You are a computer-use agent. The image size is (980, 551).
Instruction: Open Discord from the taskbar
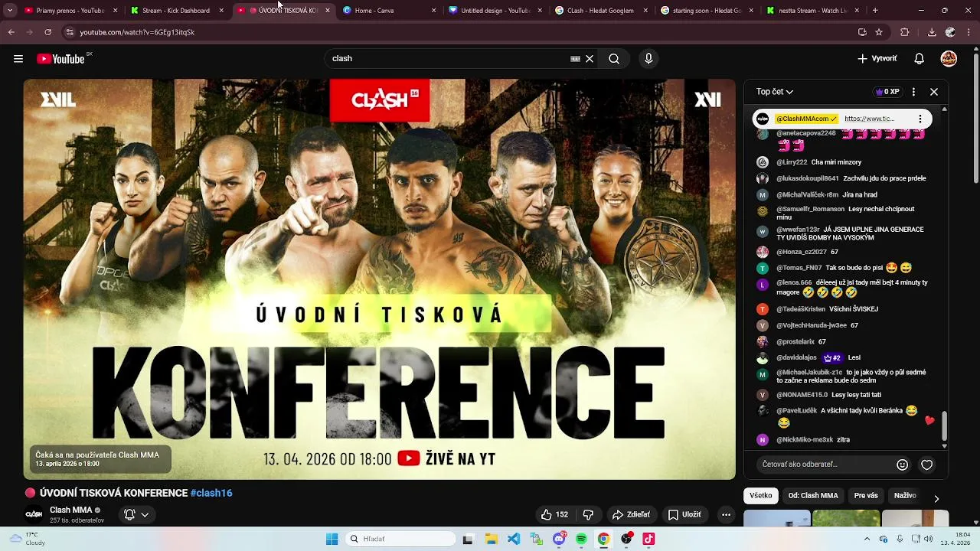(560, 539)
